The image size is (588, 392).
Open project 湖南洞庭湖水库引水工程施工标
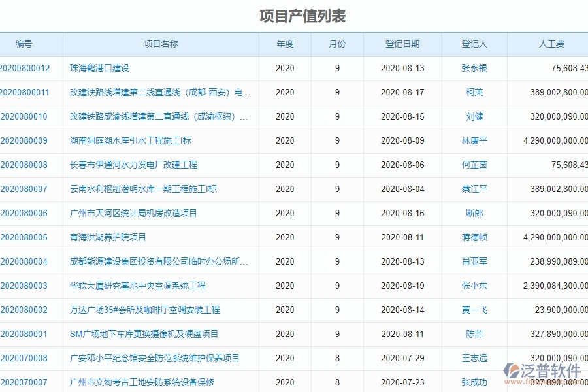(x=129, y=140)
